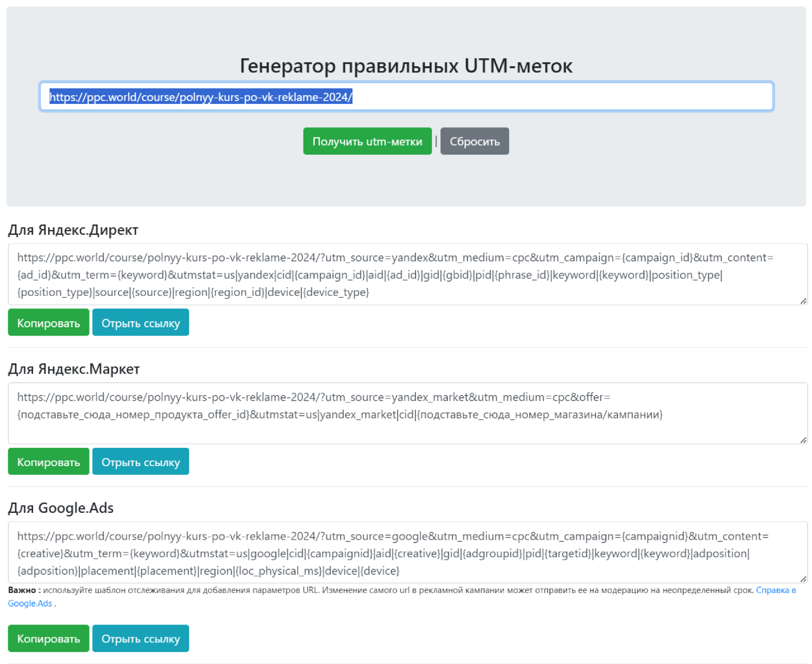Screen dimensions: 812x664
Task: Click the "Для Яндекс.Маркет" section heading
Action: 74,369
